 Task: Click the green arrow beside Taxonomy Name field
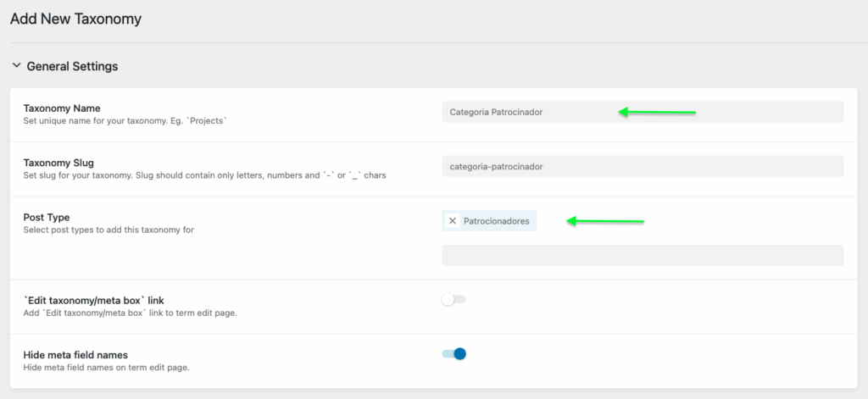(657, 112)
